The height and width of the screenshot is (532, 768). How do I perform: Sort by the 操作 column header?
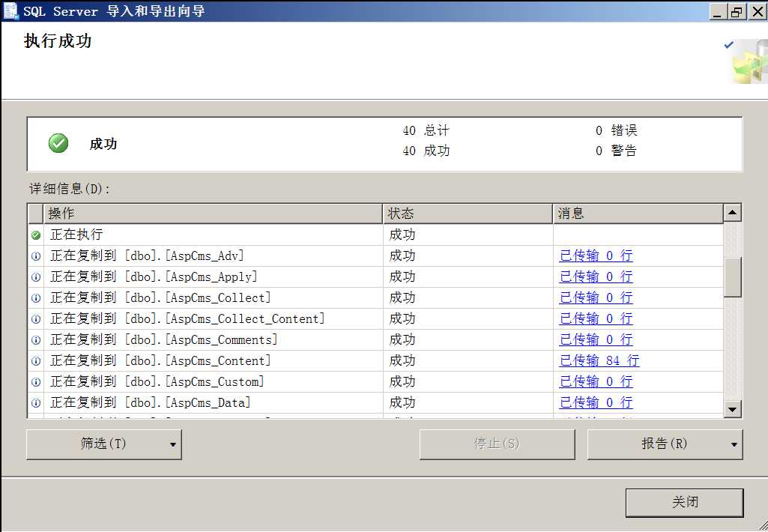tap(213, 214)
